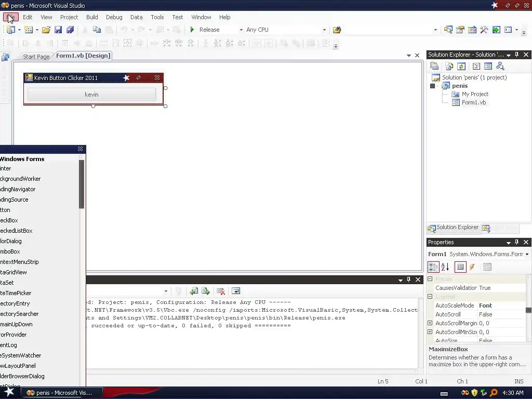Open the Any CPU platform dropdown

point(324,30)
